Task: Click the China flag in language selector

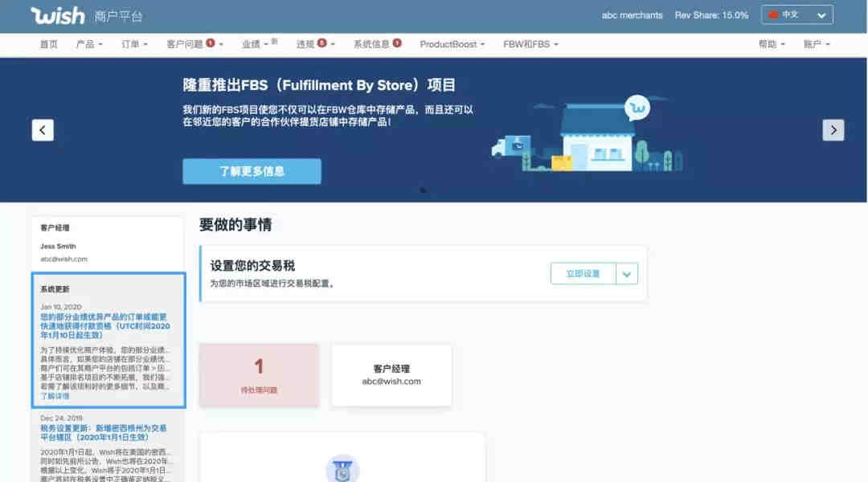Action: 773,14
